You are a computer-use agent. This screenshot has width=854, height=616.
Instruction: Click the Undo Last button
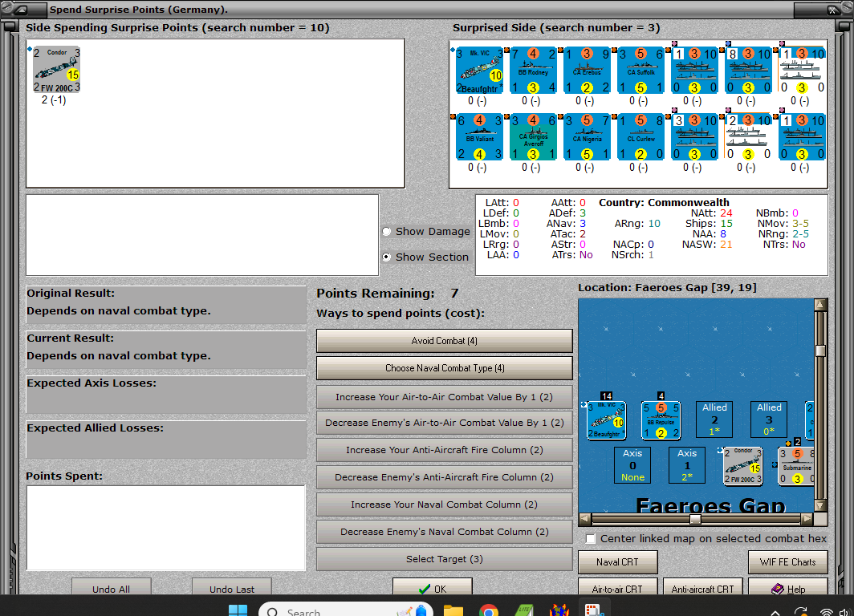(231, 588)
